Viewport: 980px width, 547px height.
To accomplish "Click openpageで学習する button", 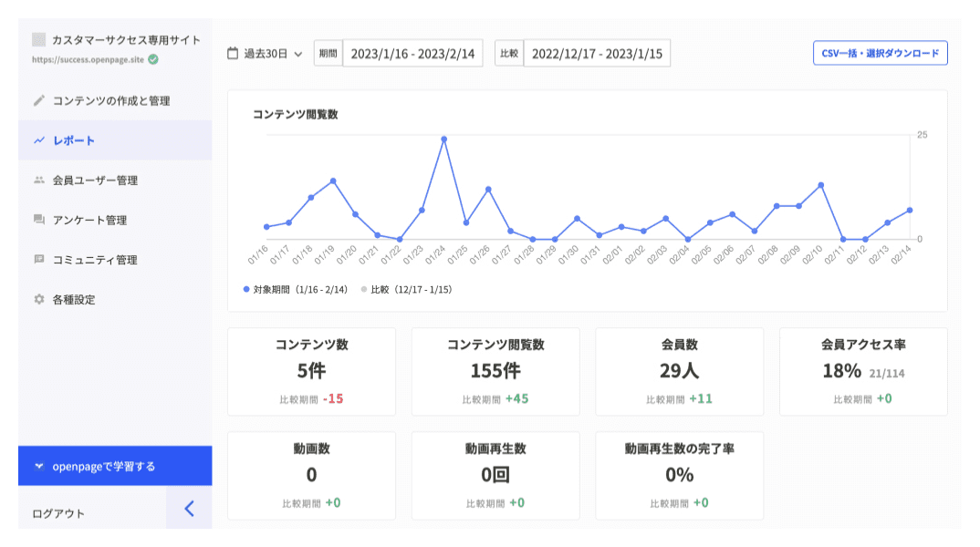I will (x=115, y=466).
